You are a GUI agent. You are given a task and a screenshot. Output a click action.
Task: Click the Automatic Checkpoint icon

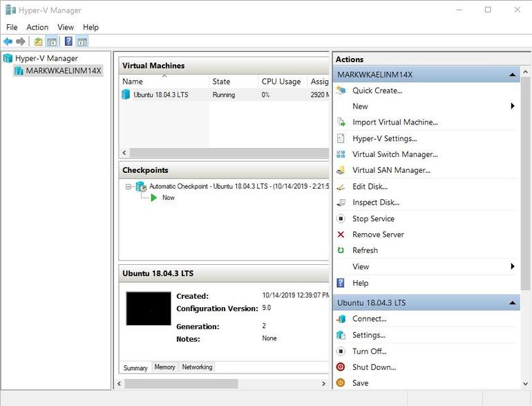coord(141,187)
